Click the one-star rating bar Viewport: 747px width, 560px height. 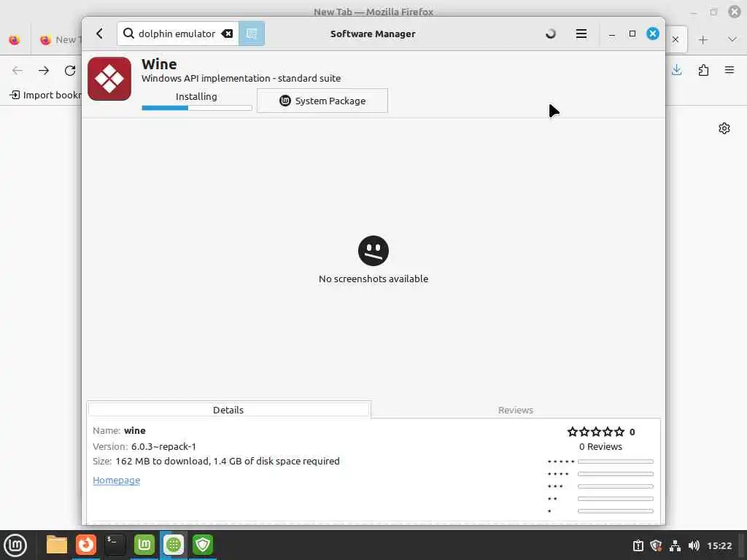616,511
